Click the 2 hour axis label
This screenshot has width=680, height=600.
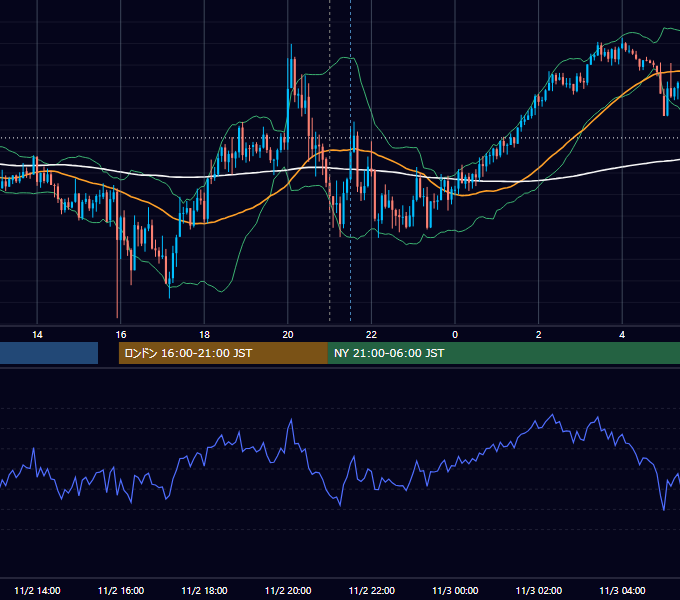539,335
